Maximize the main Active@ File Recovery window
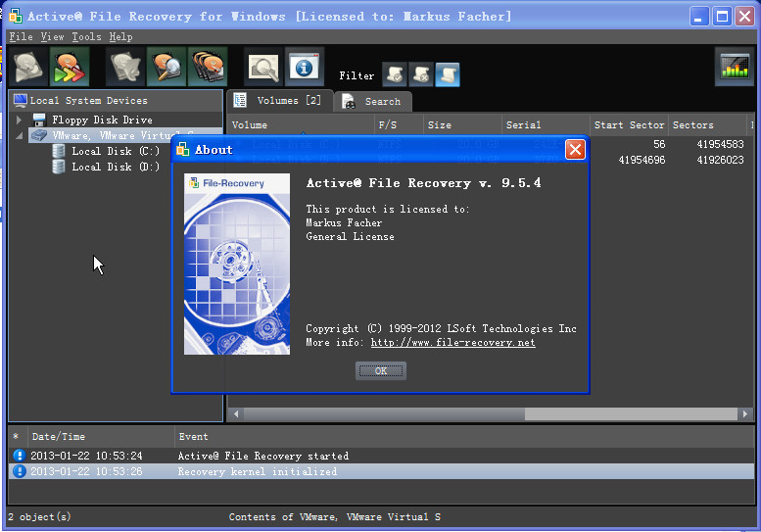The image size is (761, 532). [x=722, y=17]
